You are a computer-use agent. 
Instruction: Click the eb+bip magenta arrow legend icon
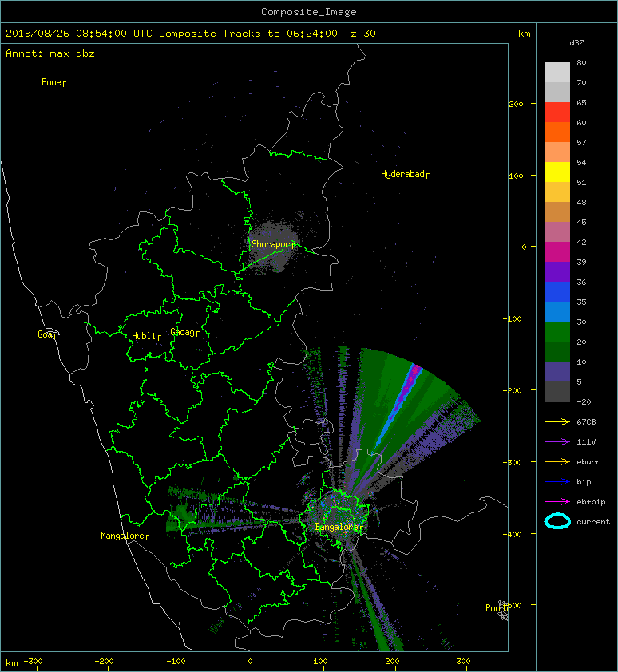(557, 501)
